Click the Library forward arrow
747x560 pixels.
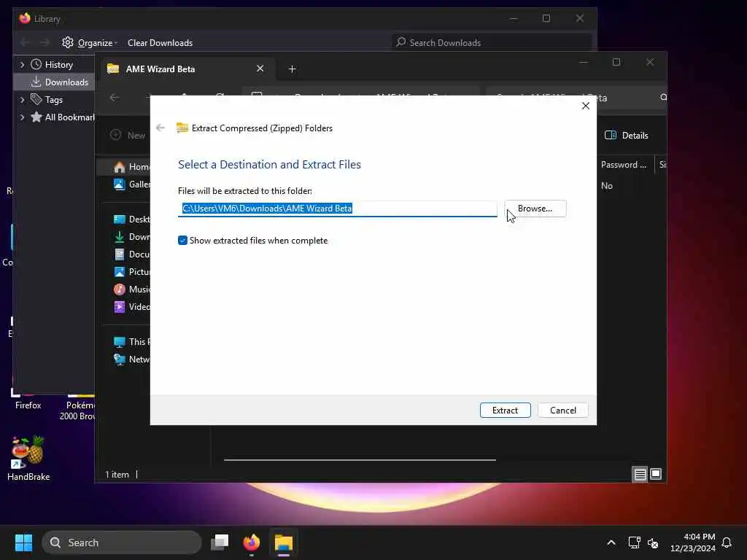44,43
